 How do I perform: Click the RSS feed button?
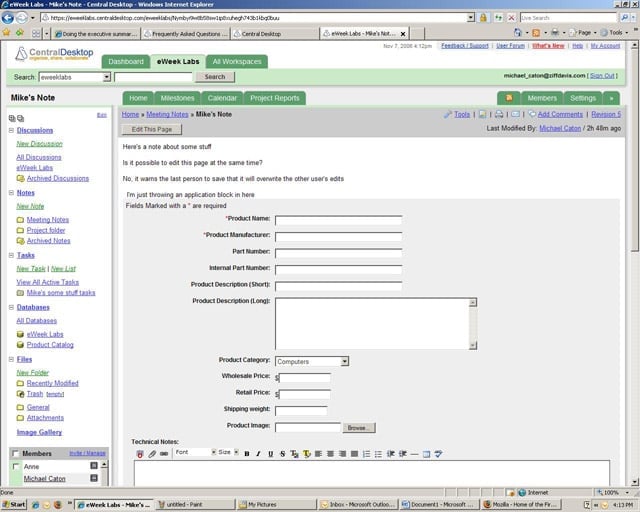coord(509,98)
